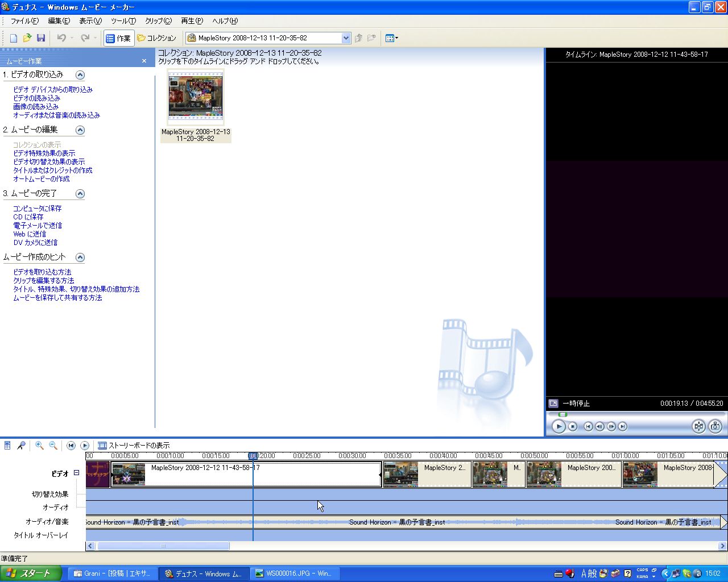Viewport: 728px width, 582px height.
Task: Take a picture with the camera icon
Action: (x=715, y=426)
